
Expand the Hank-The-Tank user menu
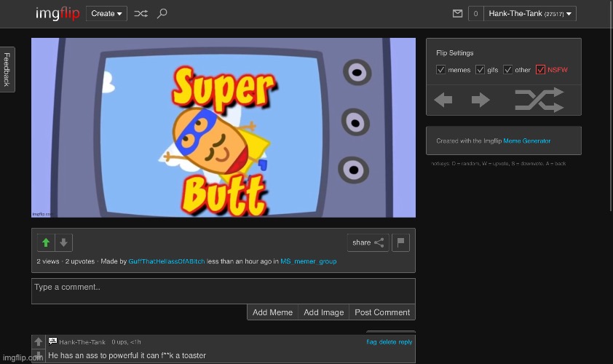[530, 14]
